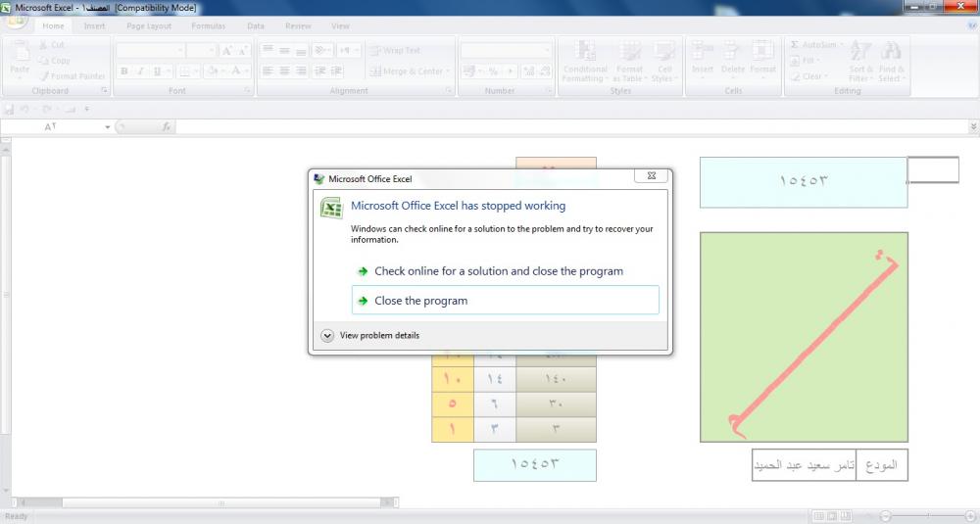
Task: Choose 'Close the program' in the crash dialog
Action: (x=505, y=301)
